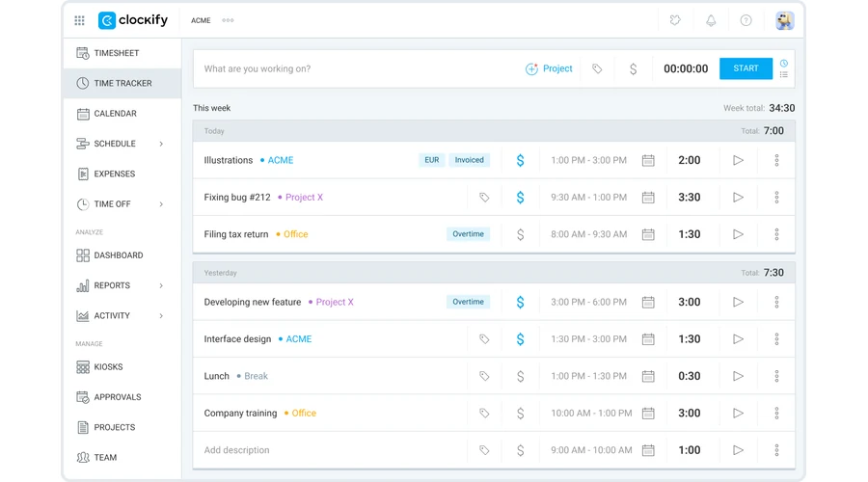
Task: Edit the 3:30 duration of Fixing bug #212
Action: [690, 198]
